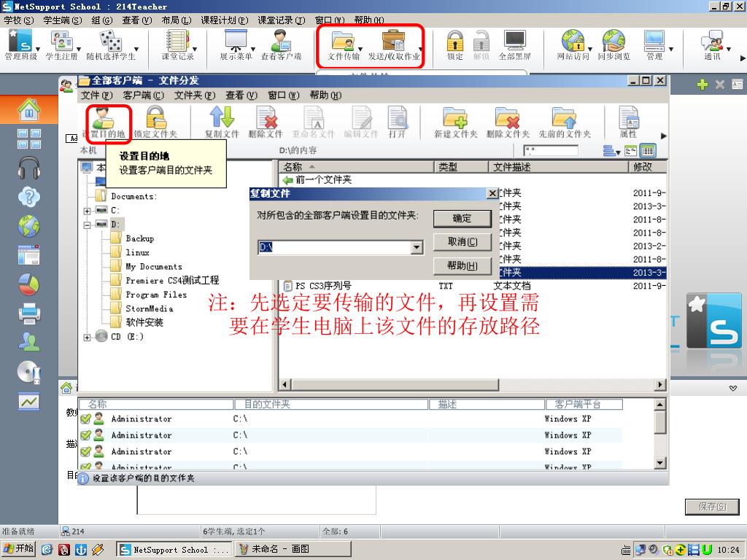This screenshot has width=747, height=560.
Task: Click the 确定 button in copy dialog
Action: point(462,219)
